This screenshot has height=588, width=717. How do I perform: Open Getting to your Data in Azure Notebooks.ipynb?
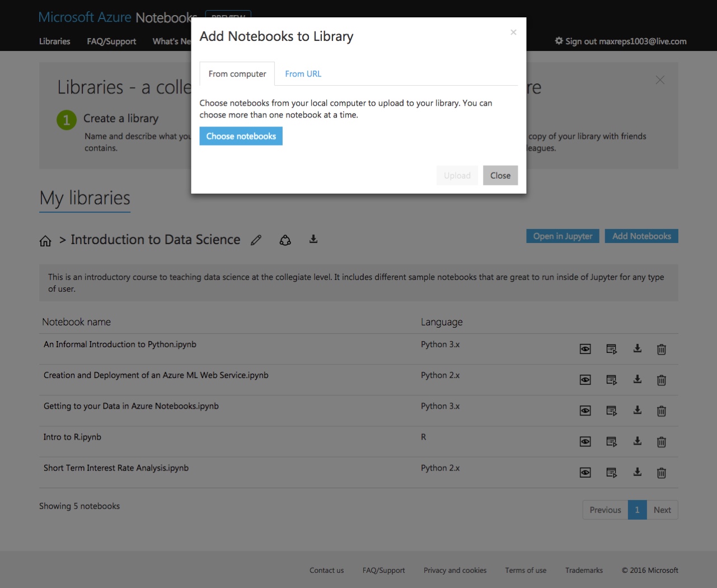tap(131, 406)
